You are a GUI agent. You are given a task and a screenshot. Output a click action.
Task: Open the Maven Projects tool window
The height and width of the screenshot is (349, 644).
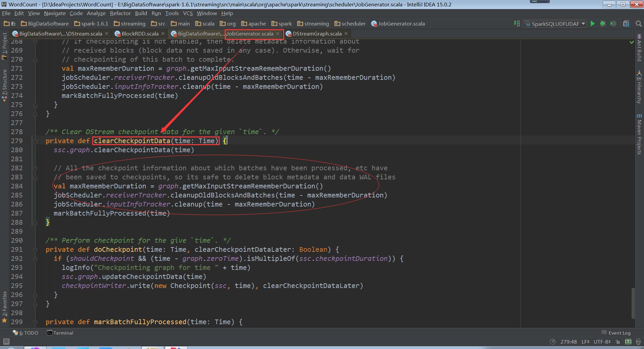pos(639,134)
